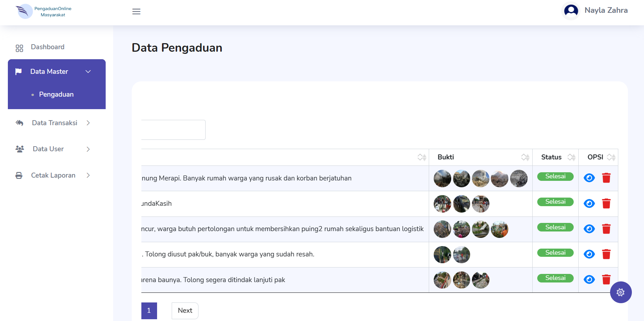Select pagination page 1

click(149, 311)
